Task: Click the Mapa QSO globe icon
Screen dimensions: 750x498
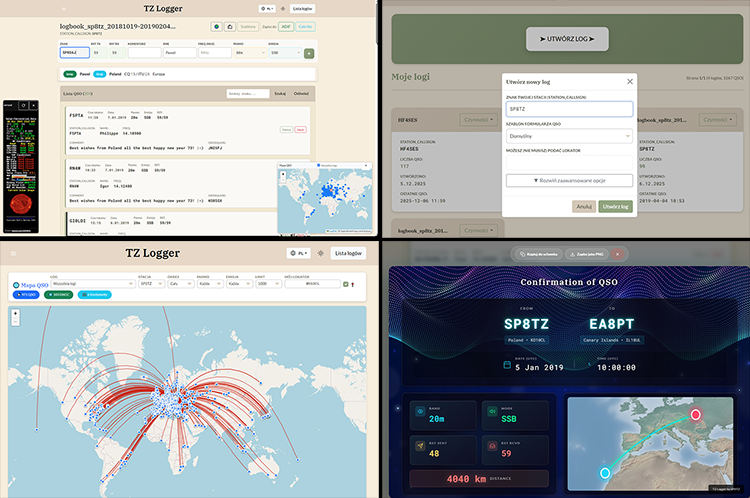Action: click(16, 285)
